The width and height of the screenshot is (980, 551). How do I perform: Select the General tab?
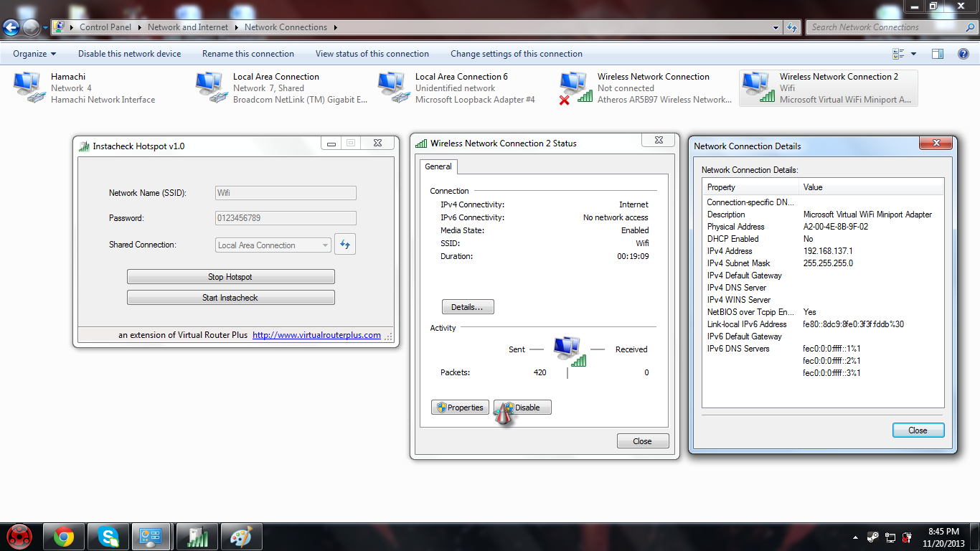[x=438, y=166]
